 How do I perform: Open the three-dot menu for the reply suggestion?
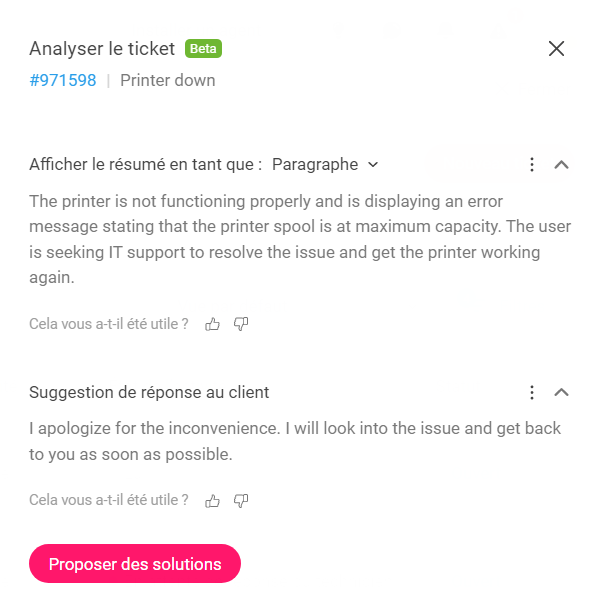(532, 393)
